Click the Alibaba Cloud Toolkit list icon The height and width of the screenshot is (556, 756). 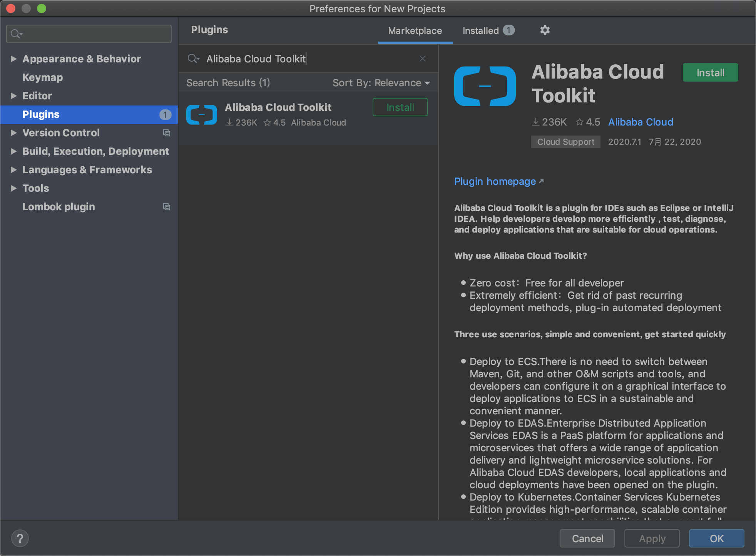pyautogui.click(x=202, y=115)
